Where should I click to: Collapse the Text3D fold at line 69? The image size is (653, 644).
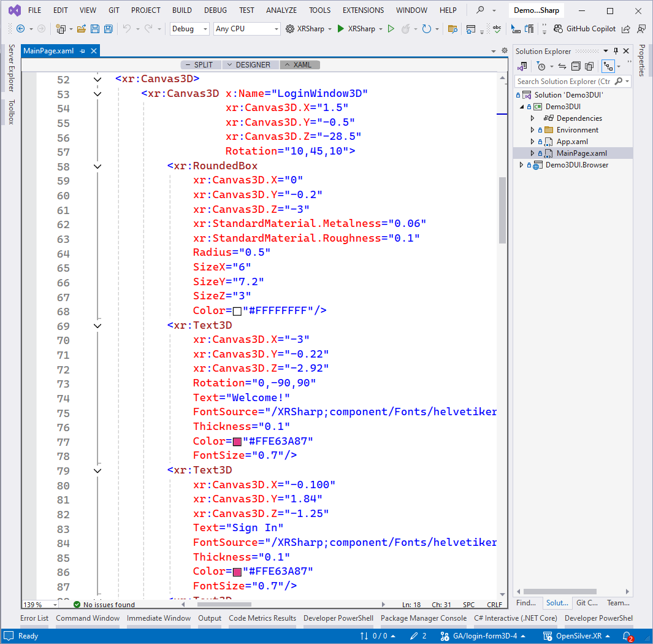pyautogui.click(x=97, y=326)
